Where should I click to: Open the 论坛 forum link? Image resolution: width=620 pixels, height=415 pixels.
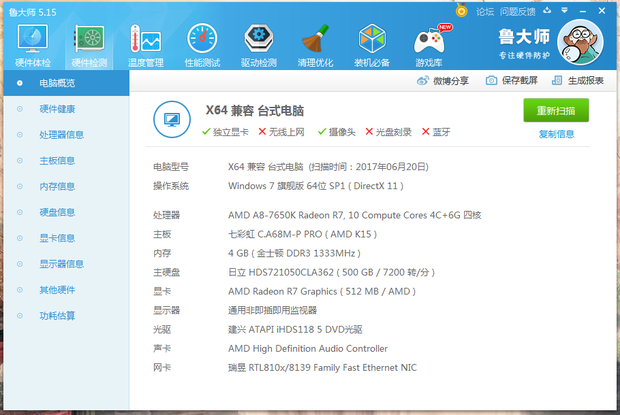(x=485, y=12)
